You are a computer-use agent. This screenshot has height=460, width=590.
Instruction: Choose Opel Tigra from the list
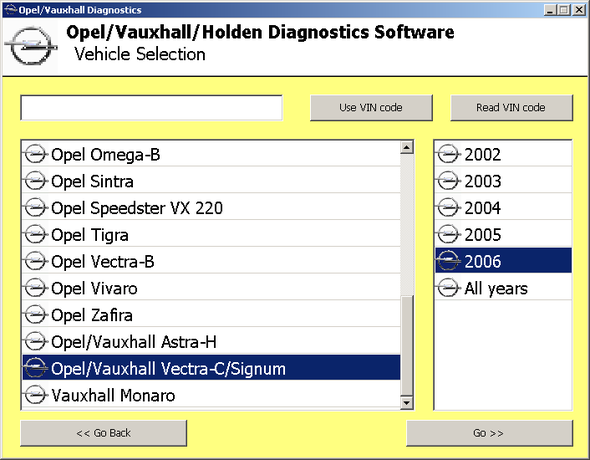point(211,235)
